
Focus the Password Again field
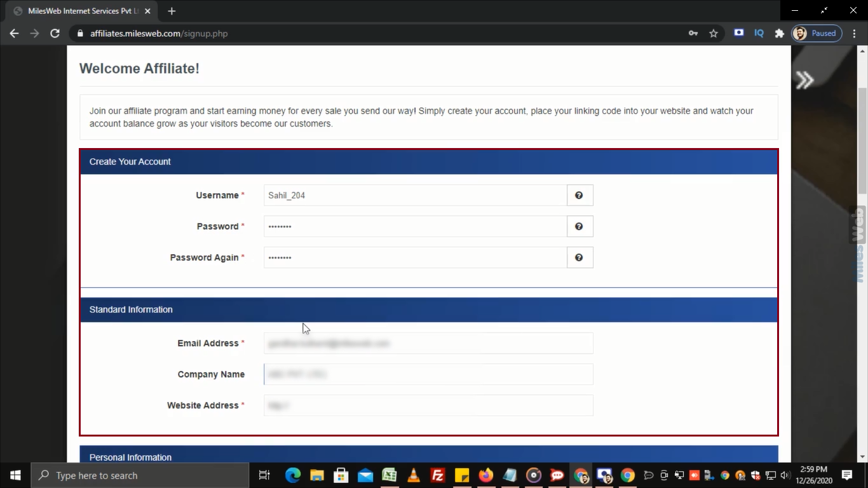[x=415, y=257]
